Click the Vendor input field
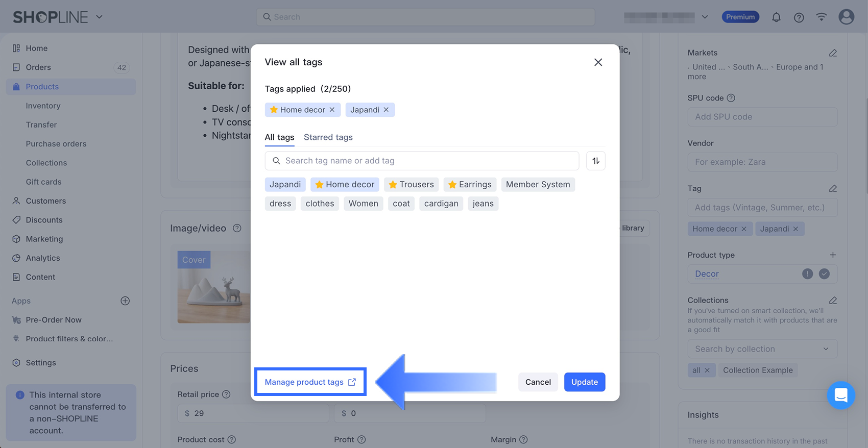 point(762,162)
